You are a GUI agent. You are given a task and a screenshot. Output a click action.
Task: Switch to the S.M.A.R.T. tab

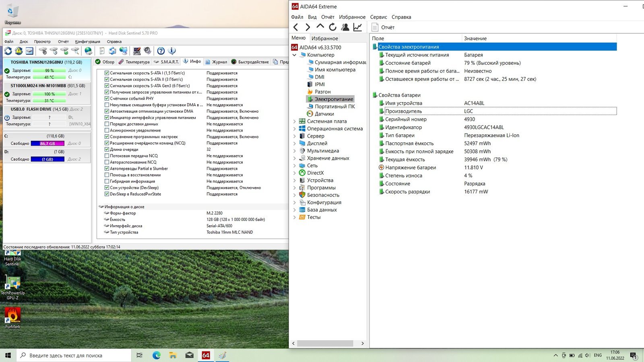pos(166,62)
